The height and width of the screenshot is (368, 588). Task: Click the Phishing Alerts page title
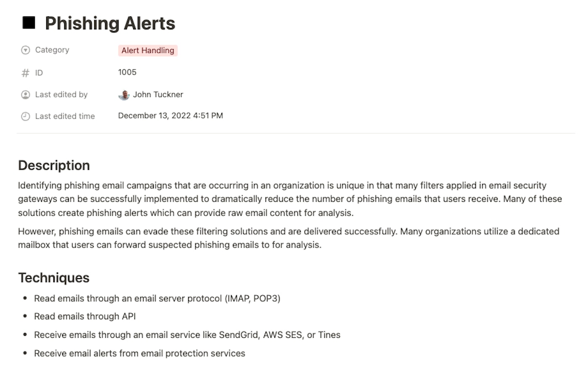click(110, 23)
